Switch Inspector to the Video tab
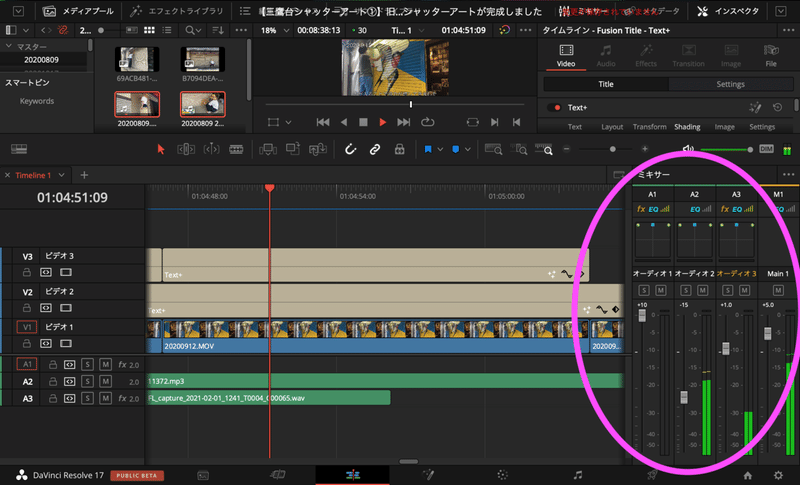The width and height of the screenshot is (800, 485). click(566, 56)
